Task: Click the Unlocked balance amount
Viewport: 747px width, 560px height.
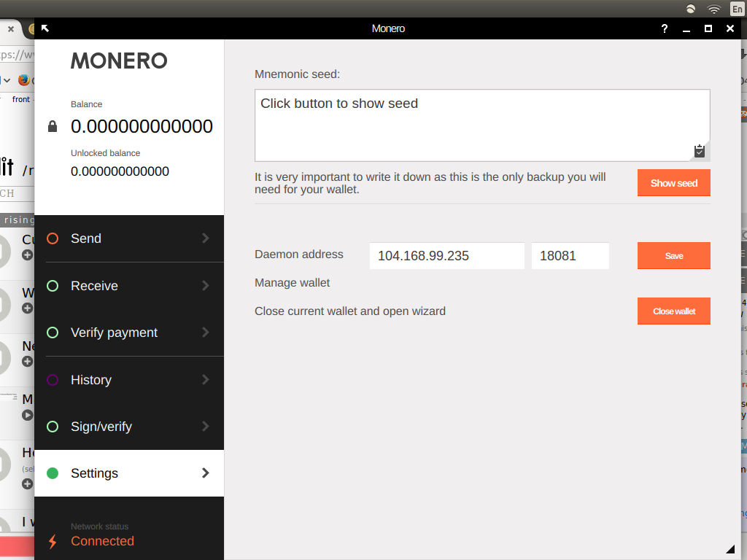Action: [x=120, y=171]
